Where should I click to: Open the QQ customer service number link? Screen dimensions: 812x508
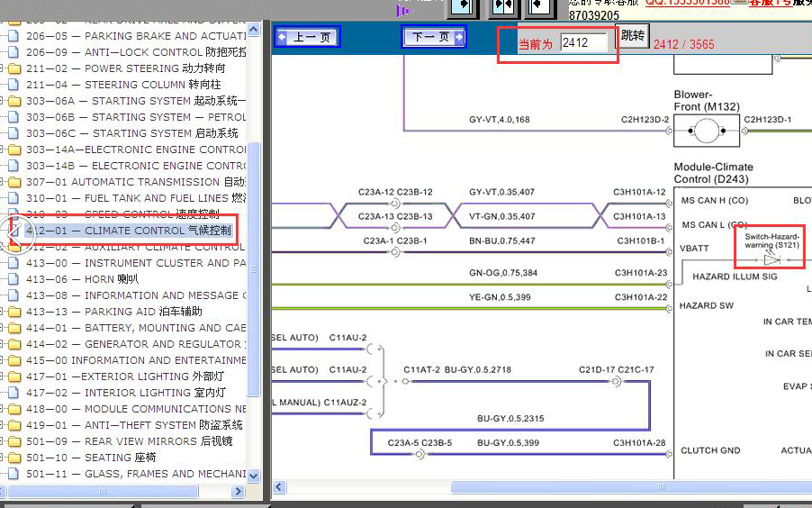[x=687, y=3]
